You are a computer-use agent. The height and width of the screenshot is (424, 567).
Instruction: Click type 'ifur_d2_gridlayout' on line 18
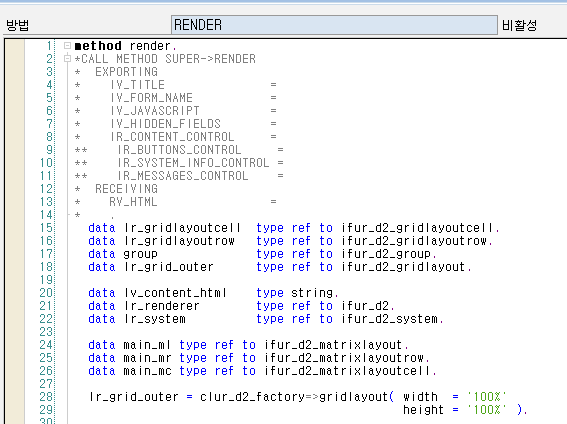pyautogui.click(x=404, y=267)
